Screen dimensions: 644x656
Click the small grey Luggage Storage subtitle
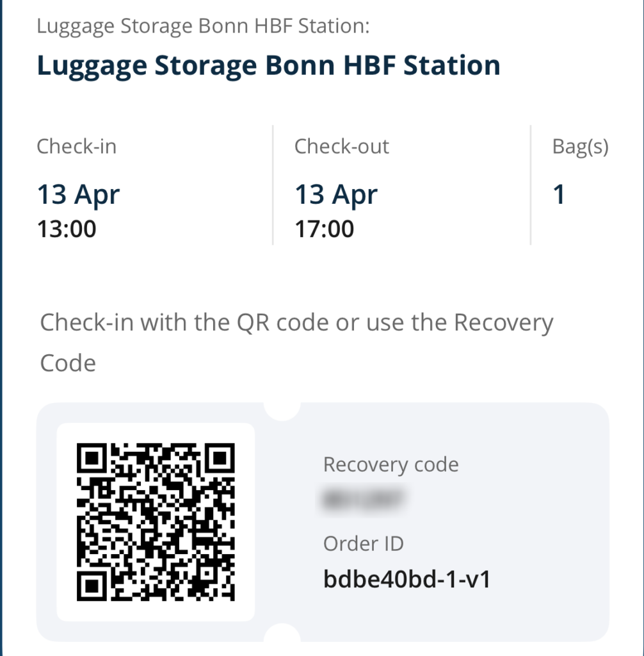204,27
